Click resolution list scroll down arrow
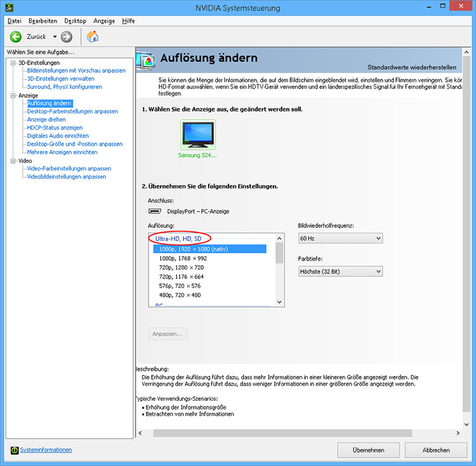476x466 pixels. (280, 302)
